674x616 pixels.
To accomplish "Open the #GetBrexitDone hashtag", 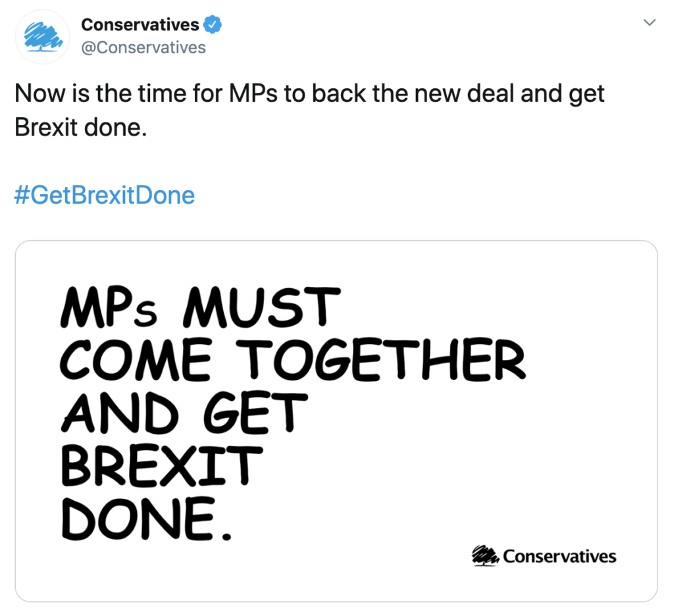I will (x=105, y=195).
